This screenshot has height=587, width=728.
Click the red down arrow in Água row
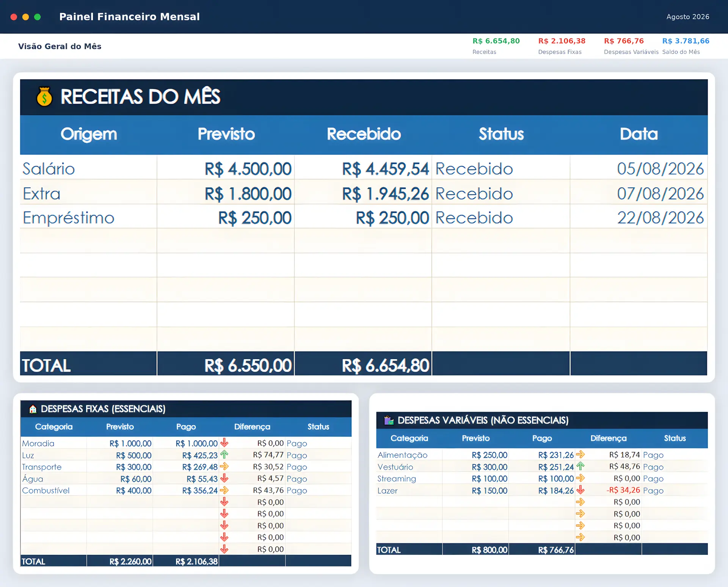224,478
